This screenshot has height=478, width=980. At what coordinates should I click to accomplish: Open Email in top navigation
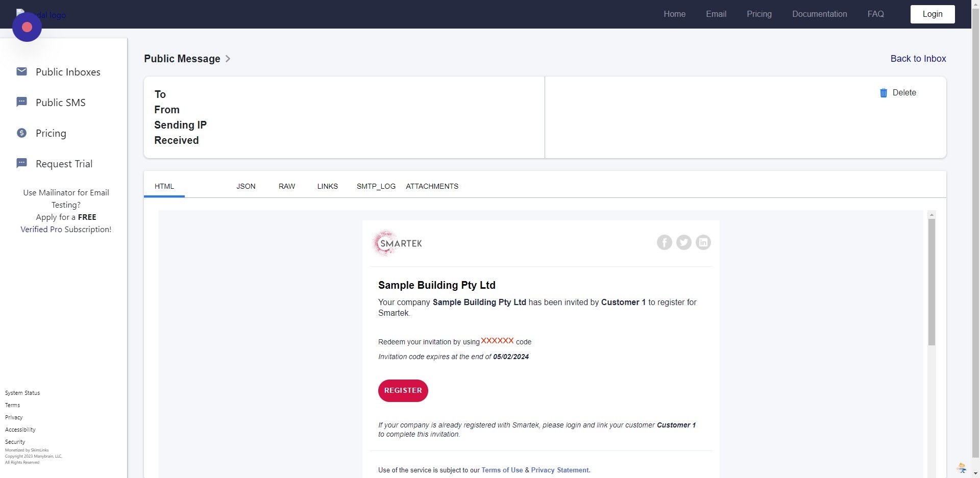click(x=716, y=14)
